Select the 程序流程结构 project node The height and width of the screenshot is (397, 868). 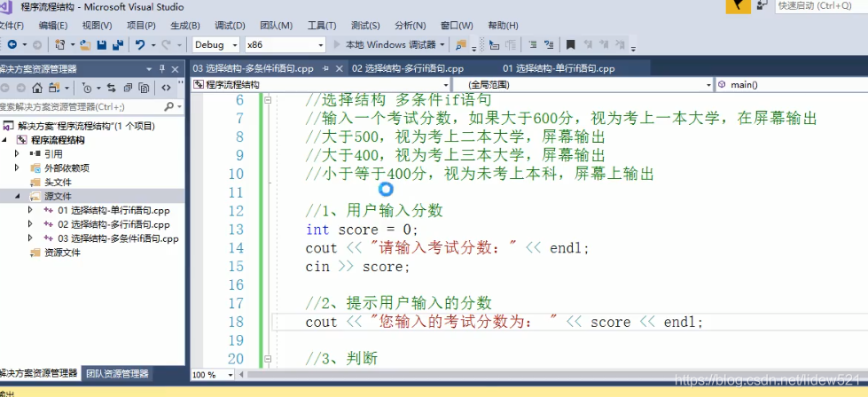pyautogui.click(x=58, y=140)
